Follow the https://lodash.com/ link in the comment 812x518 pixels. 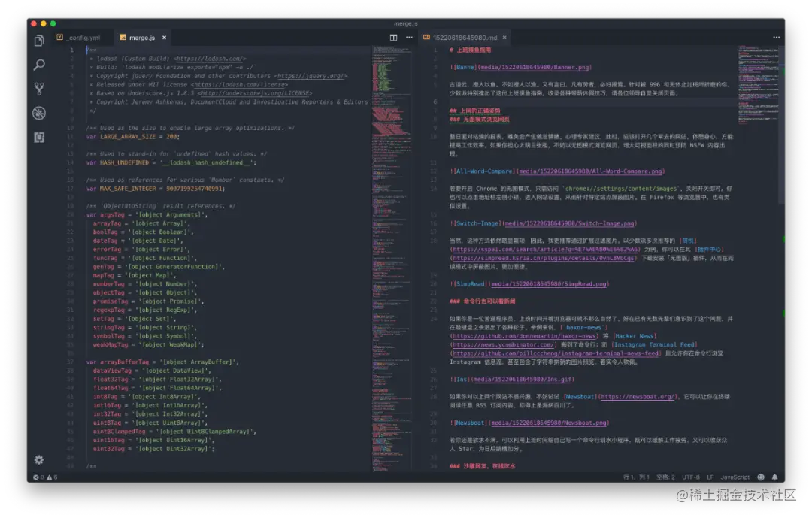click(209, 59)
